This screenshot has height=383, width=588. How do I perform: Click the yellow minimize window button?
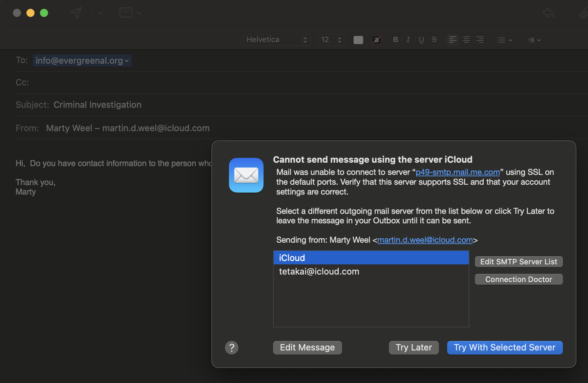tap(30, 13)
